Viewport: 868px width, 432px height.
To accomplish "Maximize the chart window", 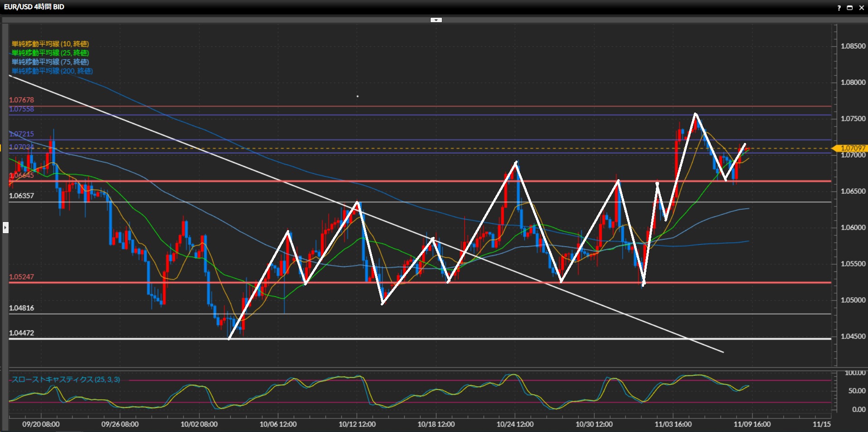I will (x=850, y=8).
